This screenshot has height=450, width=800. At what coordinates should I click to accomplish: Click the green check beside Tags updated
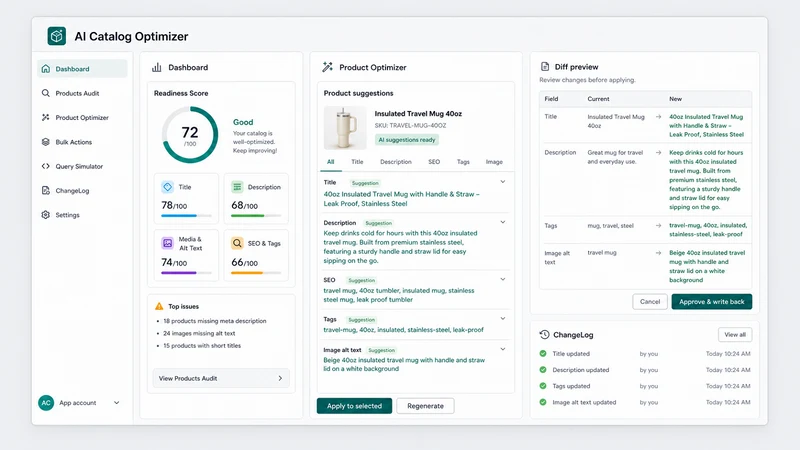point(543,386)
